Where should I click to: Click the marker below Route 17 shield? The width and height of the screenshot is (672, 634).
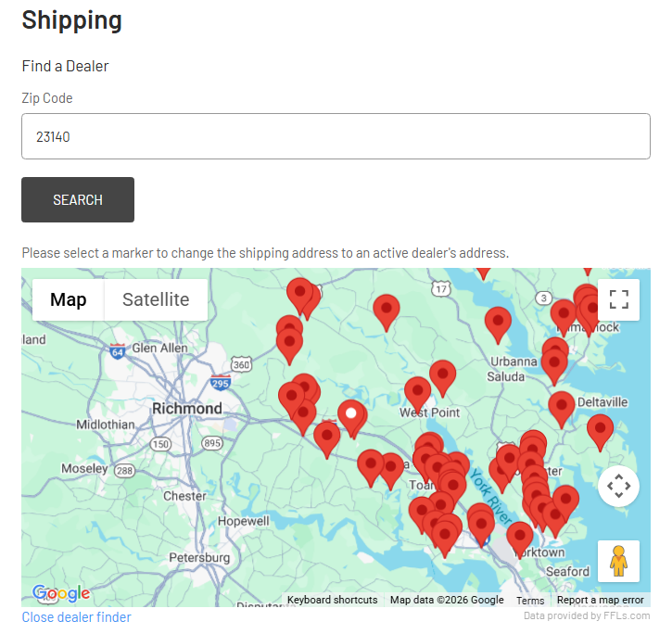387,310
